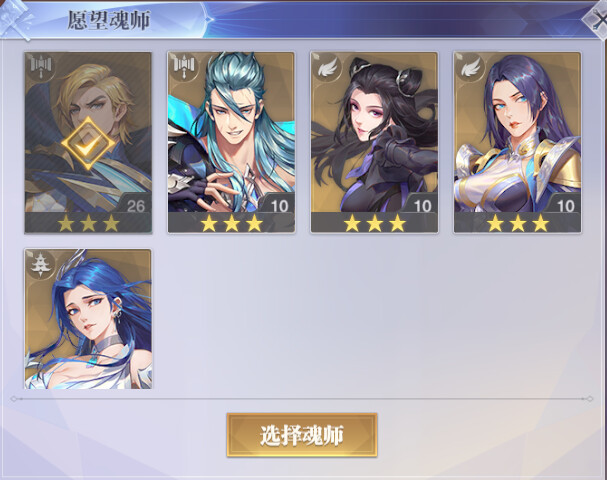Click class emblem icon on teal-haired hero card
The image size is (607, 480).
tap(184, 67)
